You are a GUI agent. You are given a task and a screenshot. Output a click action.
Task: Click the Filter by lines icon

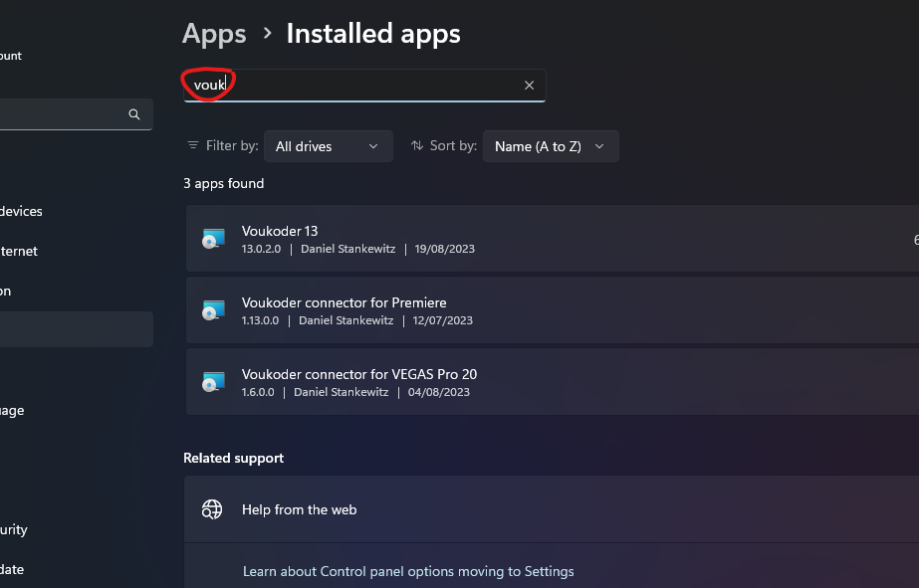pyautogui.click(x=193, y=145)
